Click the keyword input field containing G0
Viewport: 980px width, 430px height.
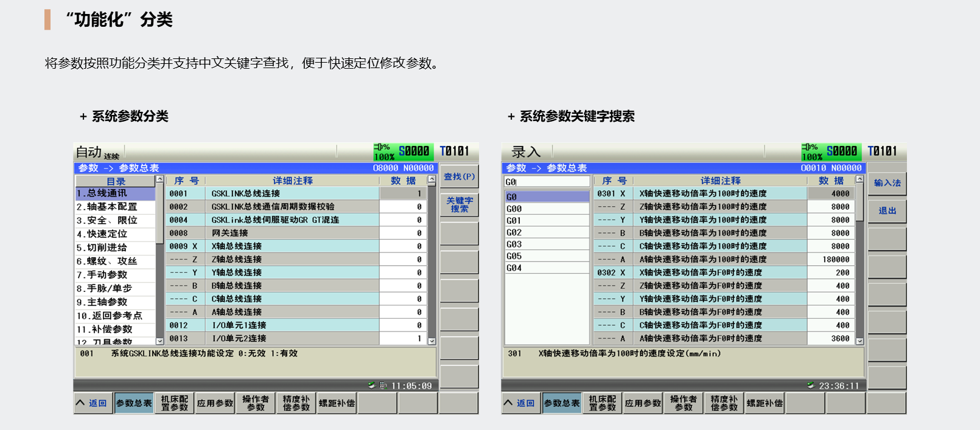pyautogui.click(x=547, y=182)
